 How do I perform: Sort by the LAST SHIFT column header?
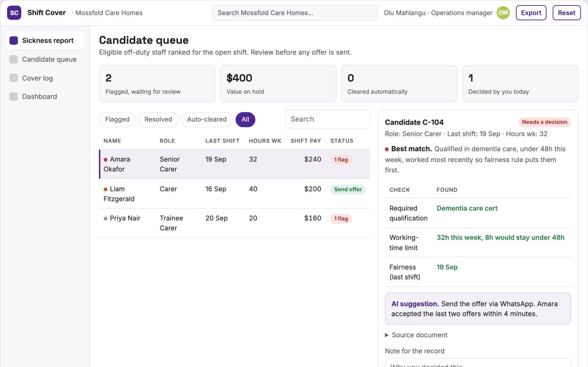click(222, 141)
